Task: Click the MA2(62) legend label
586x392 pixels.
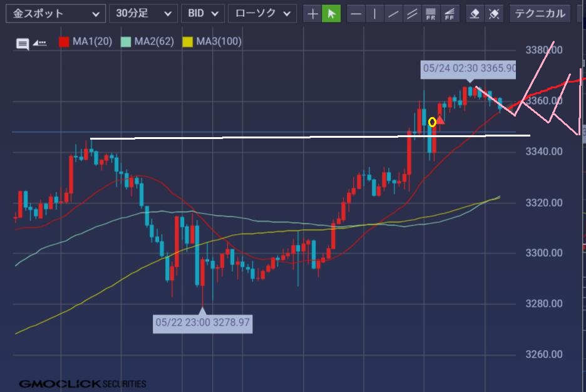Action: [x=154, y=41]
